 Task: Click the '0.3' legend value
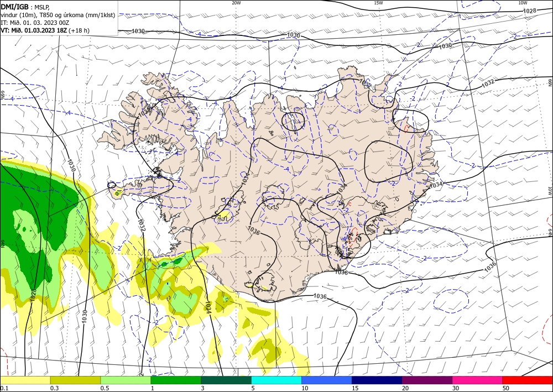54,388
